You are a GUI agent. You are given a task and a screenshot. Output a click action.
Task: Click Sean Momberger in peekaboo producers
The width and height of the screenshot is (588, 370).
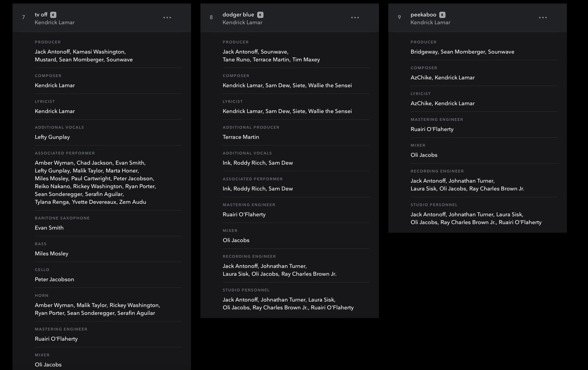(463, 52)
